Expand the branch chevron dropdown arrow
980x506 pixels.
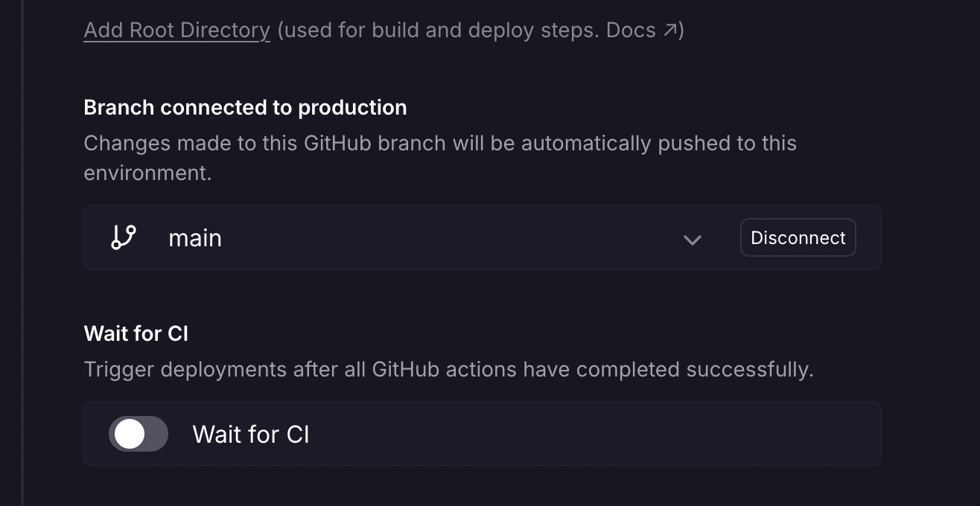click(693, 240)
